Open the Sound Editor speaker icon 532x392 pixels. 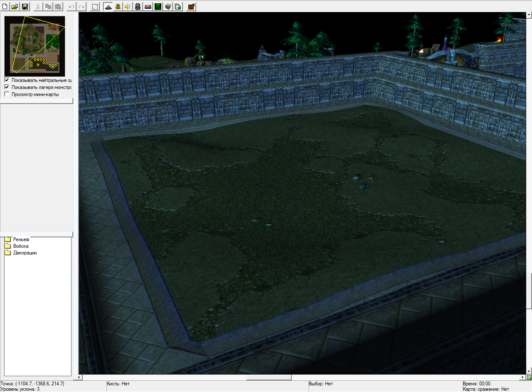tap(128, 7)
